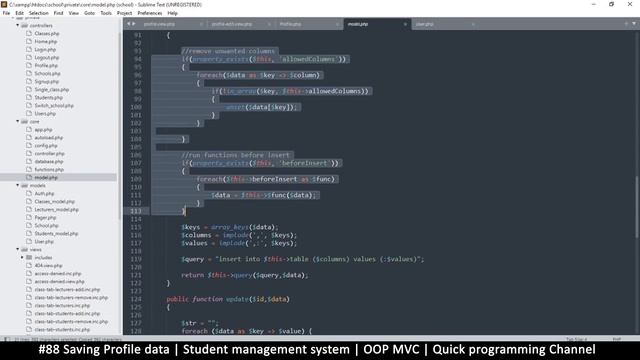Open the View menu
The width and height of the screenshot is (640, 360).
[73, 13]
